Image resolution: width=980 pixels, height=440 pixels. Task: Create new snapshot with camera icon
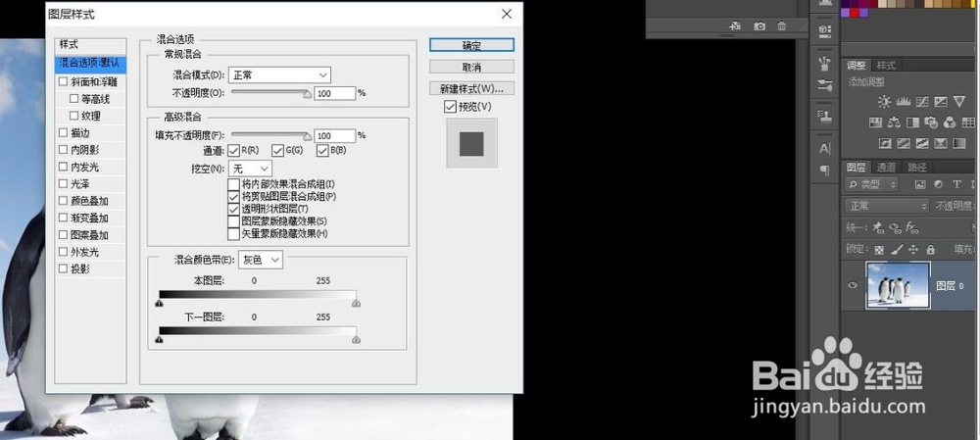pos(759,26)
